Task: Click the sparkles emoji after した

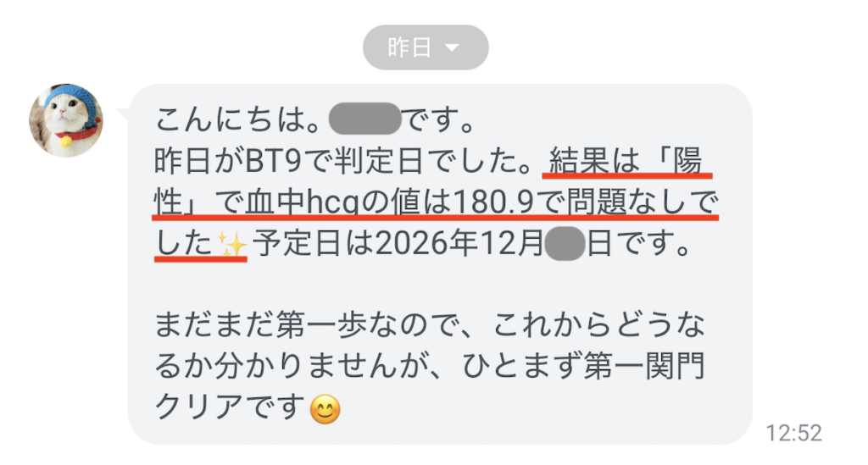Action: [232, 245]
